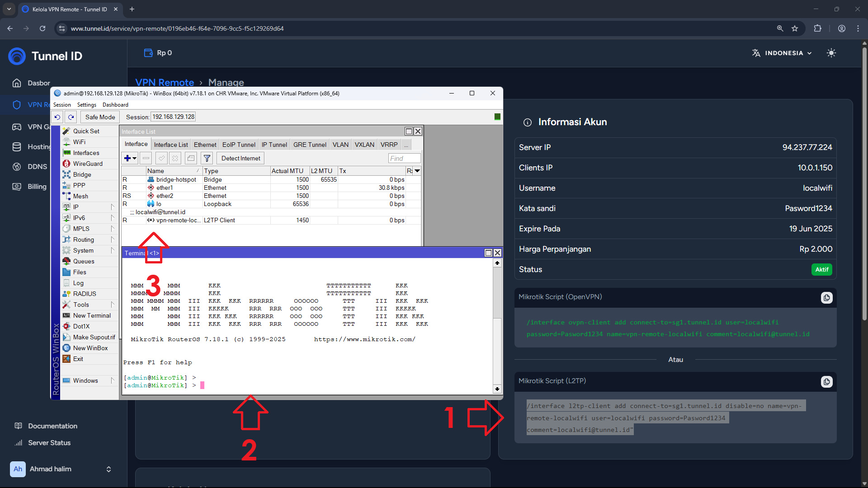The width and height of the screenshot is (868, 488).
Task: Click the filter funnel icon in Interface List
Action: (x=207, y=158)
